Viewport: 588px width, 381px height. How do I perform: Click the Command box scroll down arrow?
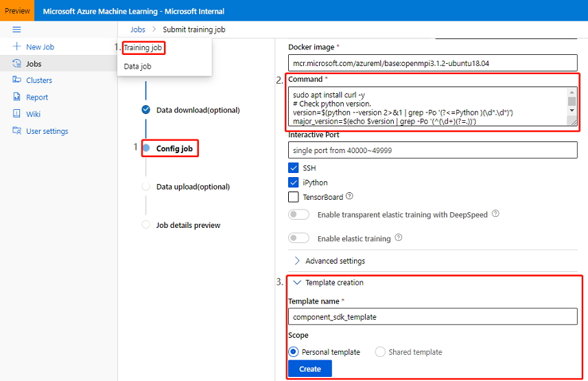point(572,111)
